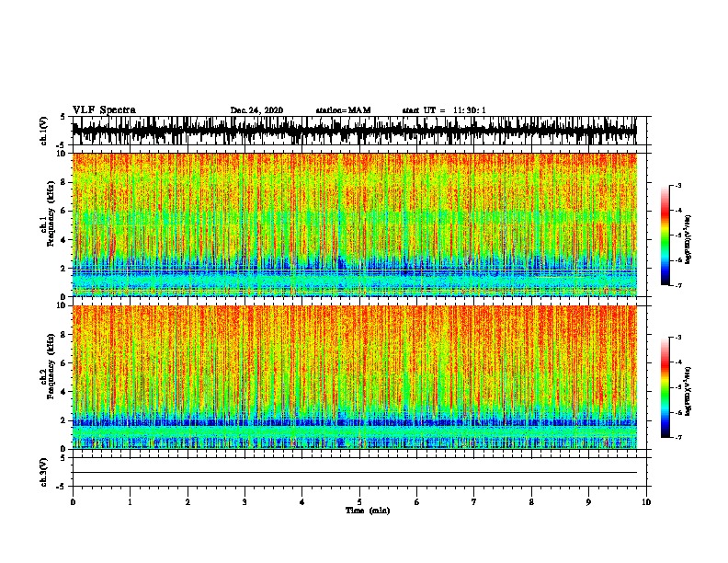Click time axis tick label "0"

[x=73, y=502]
